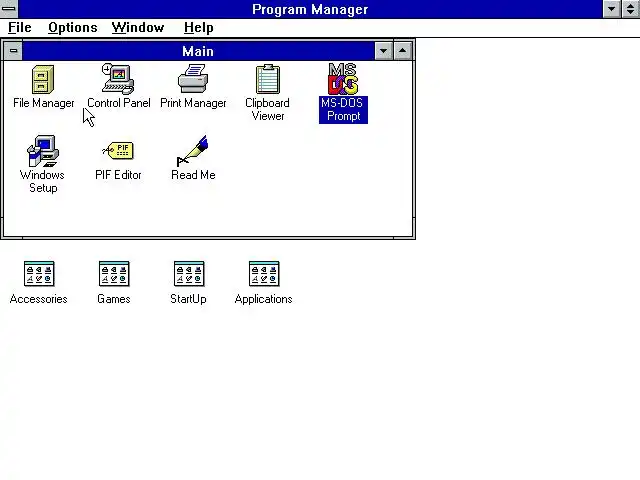Select the Applications program group icon
The width and height of the screenshot is (640, 480).
tap(264, 273)
